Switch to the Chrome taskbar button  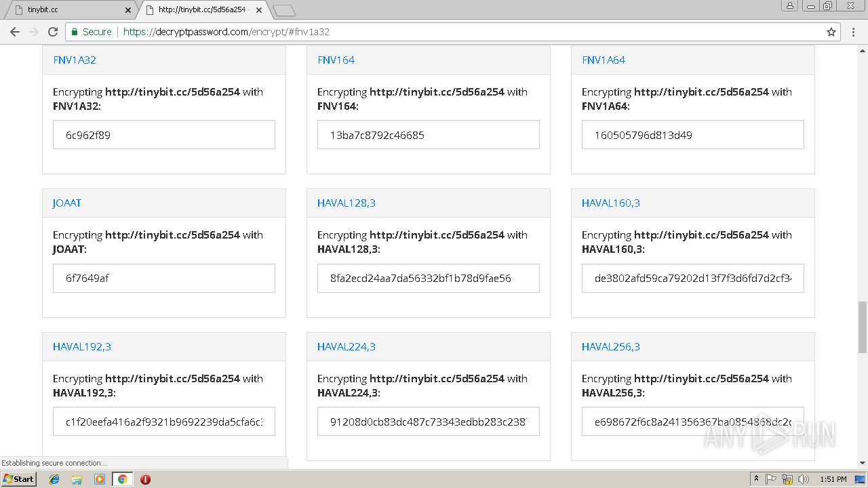click(122, 479)
